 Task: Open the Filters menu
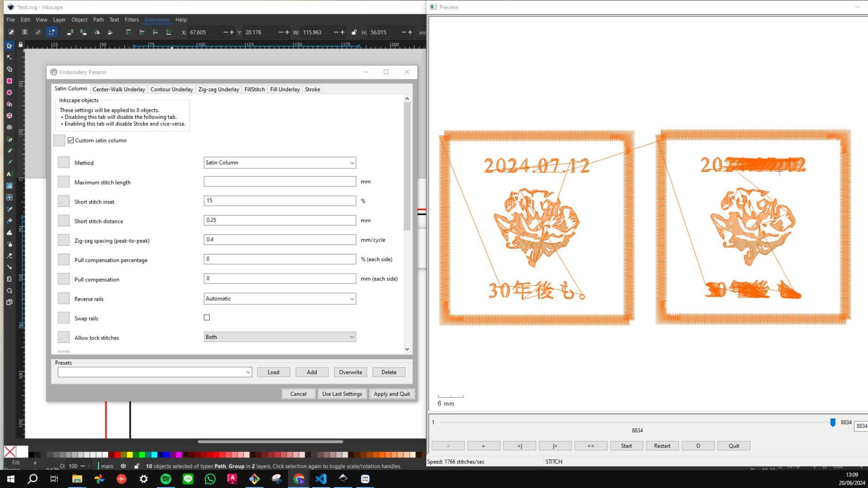[132, 20]
